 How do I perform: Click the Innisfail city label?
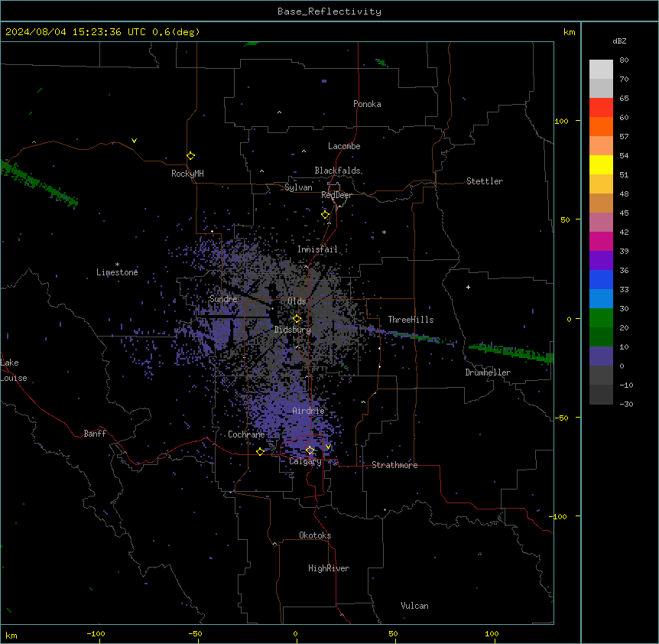[x=317, y=249]
